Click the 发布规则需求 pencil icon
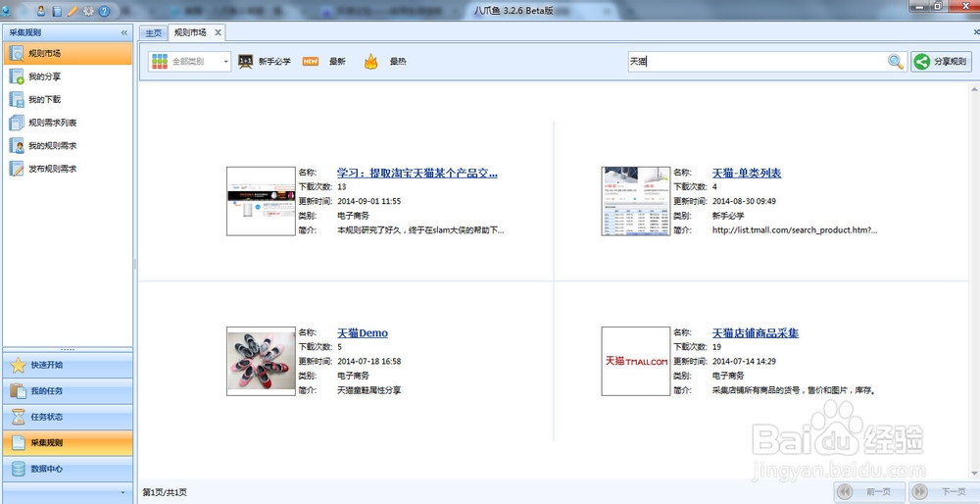Screen dimensions: 980x504 pyautogui.click(x=17, y=169)
